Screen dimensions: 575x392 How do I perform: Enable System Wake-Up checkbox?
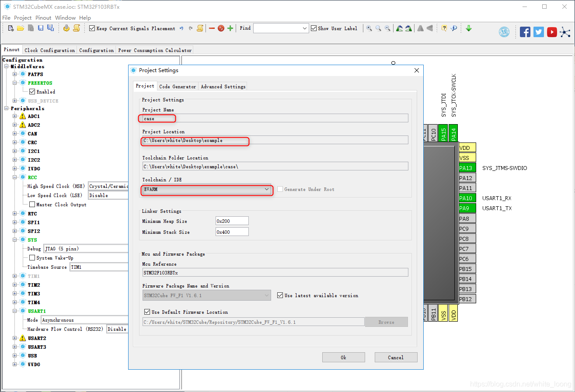click(x=32, y=258)
